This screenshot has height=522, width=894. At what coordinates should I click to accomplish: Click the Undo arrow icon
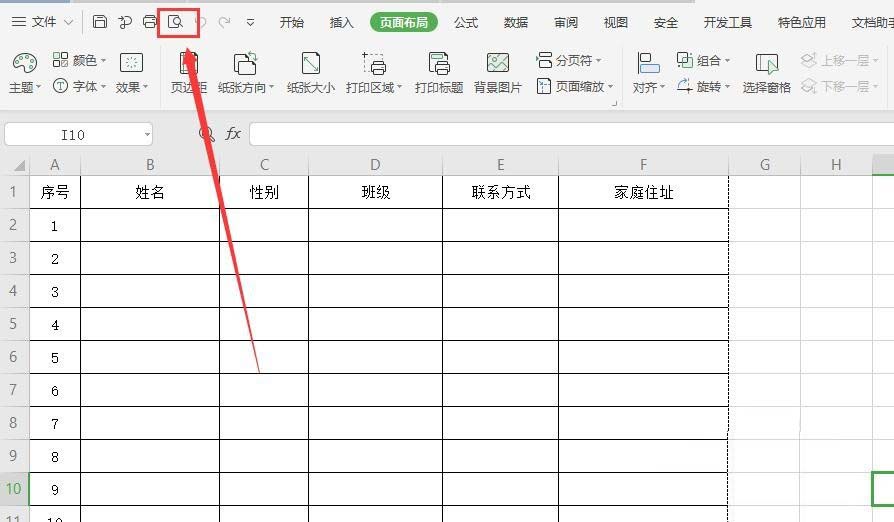point(201,22)
